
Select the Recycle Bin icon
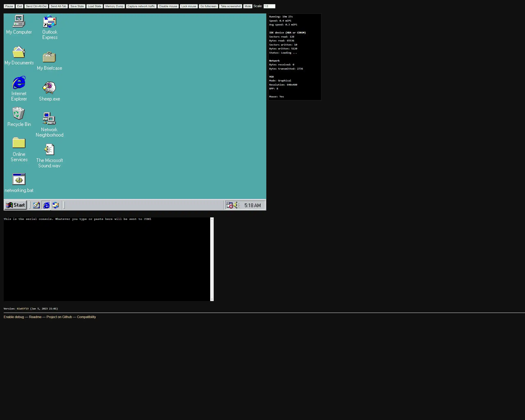[x=19, y=113]
